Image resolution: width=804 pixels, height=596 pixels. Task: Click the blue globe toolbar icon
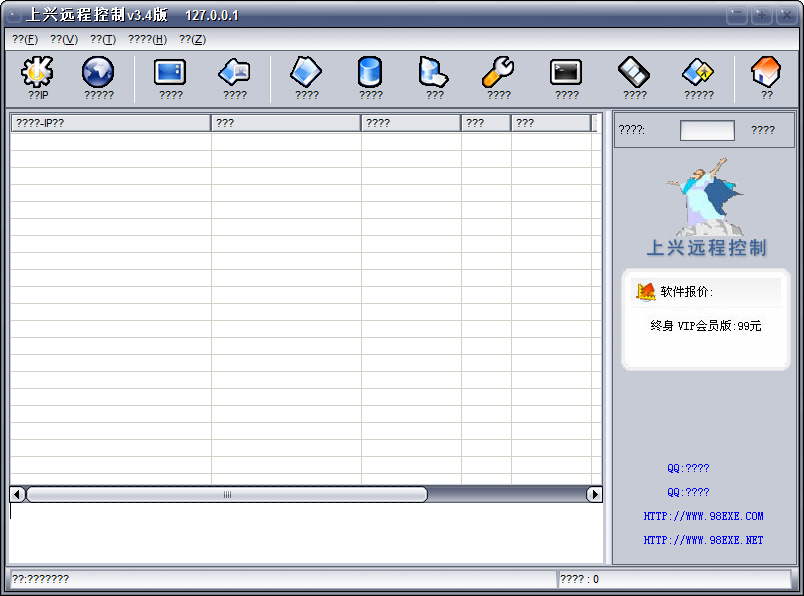[98, 74]
